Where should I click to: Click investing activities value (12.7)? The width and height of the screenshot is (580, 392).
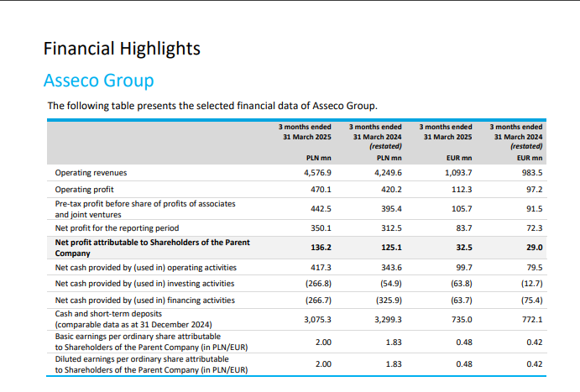[x=532, y=284]
